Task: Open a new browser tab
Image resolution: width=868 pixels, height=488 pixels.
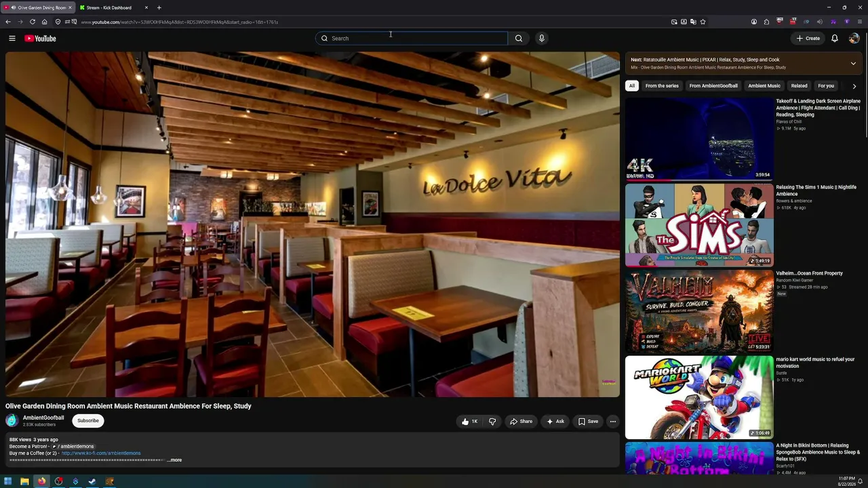Action: pyautogui.click(x=159, y=7)
